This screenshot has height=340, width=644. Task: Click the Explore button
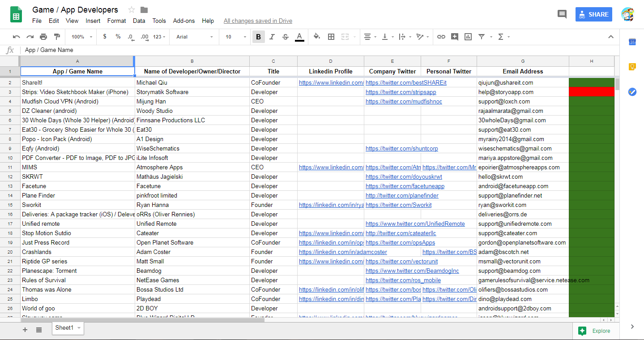[595, 331]
